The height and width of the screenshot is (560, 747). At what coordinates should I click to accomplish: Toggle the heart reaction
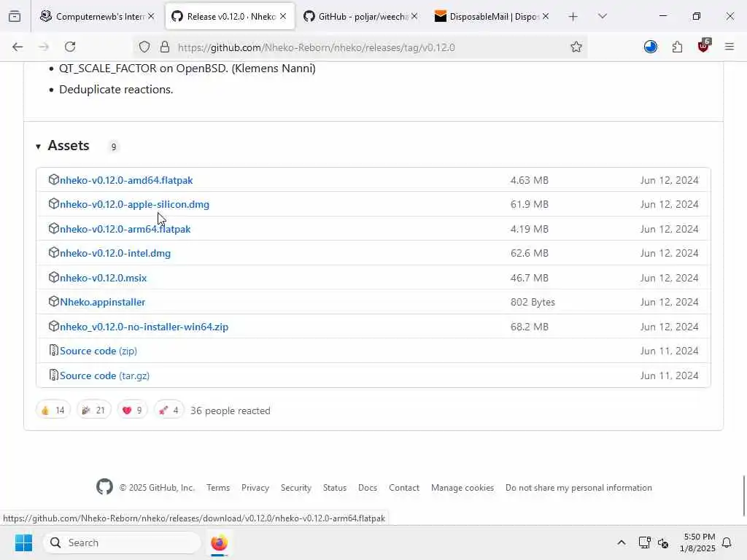[133, 410]
